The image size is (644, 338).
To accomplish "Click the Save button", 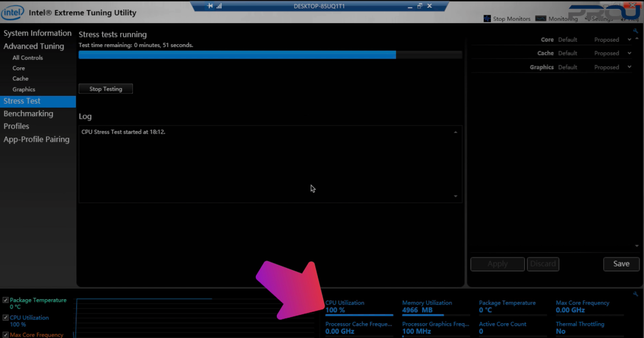I will [621, 263].
